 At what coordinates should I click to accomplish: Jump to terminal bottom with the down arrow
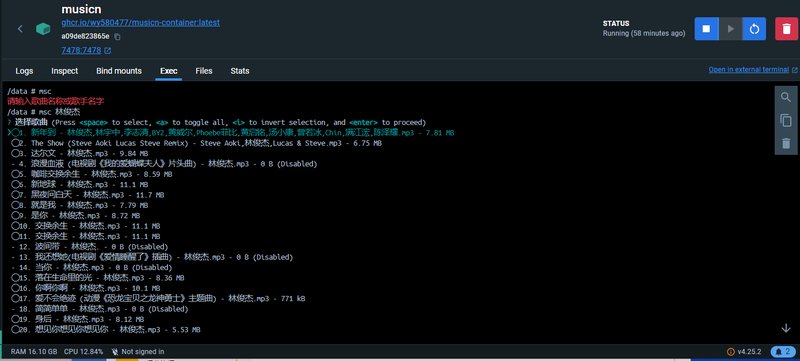click(x=786, y=328)
